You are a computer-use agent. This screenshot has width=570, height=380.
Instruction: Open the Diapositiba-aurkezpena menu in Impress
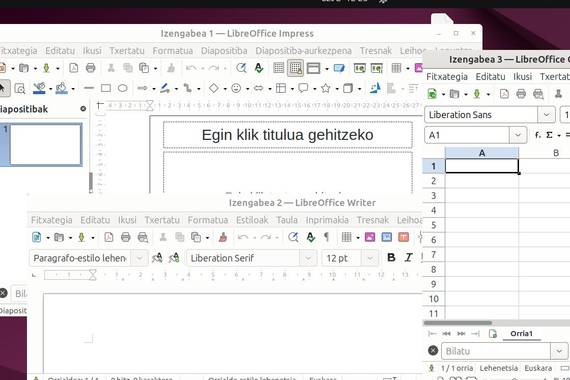pos(303,51)
